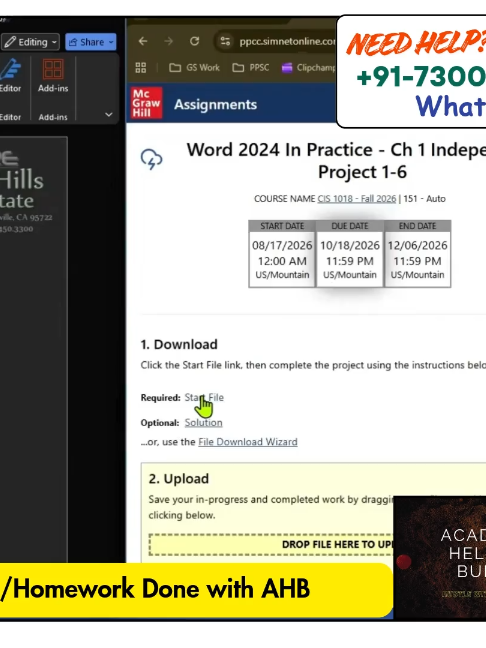486x648 pixels.
Task: Launch the File Download Wizard
Action: click(248, 442)
